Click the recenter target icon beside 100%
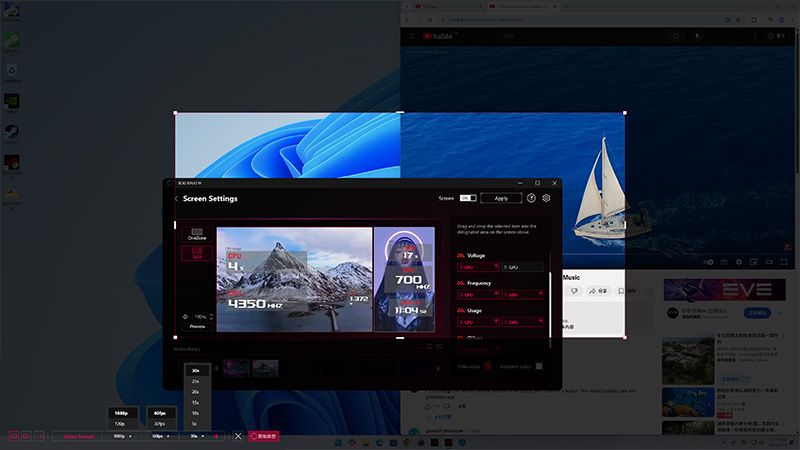The height and width of the screenshot is (450, 800). pos(185,317)
